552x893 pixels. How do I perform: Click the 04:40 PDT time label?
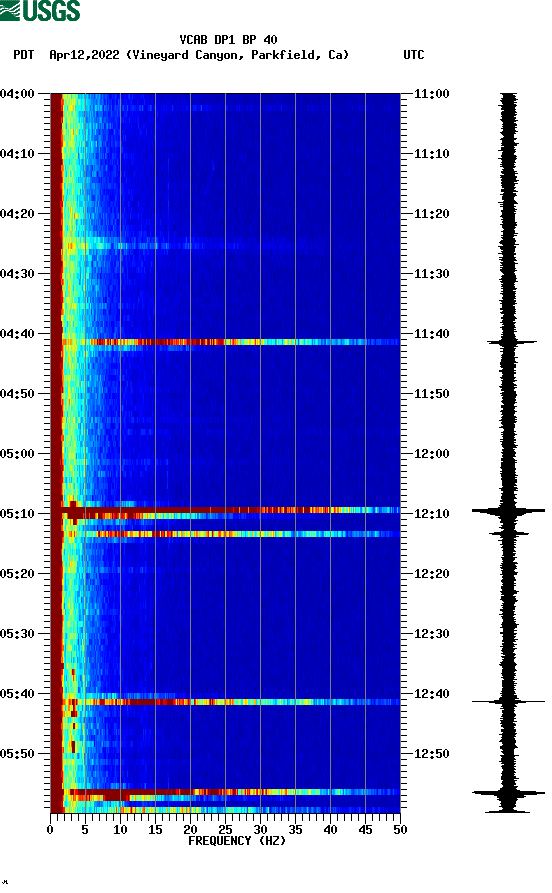click(17, 334)
